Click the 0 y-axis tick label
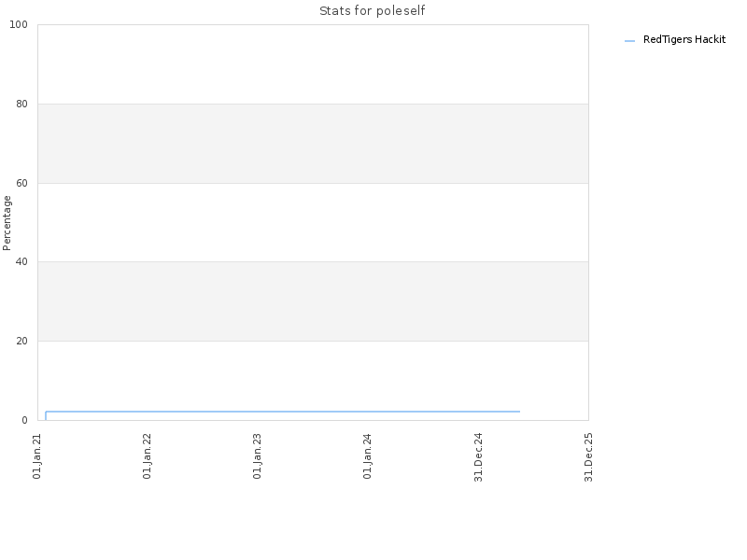Viewport: 747px width, 560px height. [x=25, y=421]
